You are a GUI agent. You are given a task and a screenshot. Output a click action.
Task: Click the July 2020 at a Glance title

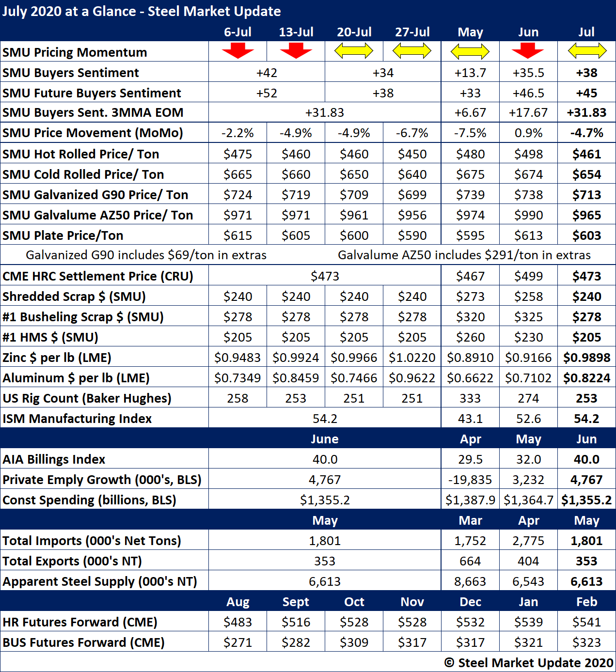(x=142, y=11)
